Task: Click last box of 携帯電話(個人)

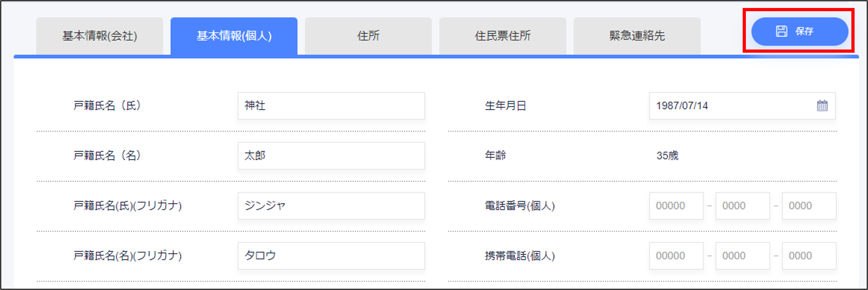Action: pyautogui.click(x=809, y=256)
